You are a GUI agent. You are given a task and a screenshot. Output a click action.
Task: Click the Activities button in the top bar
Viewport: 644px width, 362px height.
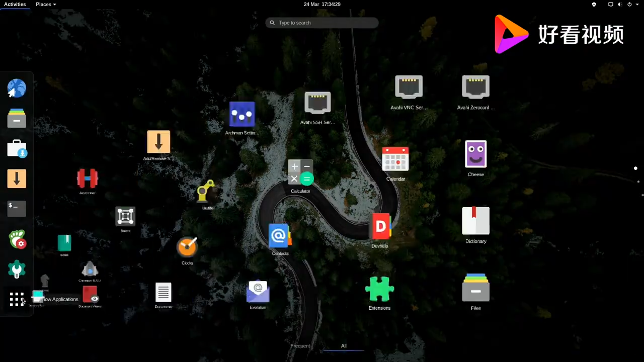pos(15,4)
